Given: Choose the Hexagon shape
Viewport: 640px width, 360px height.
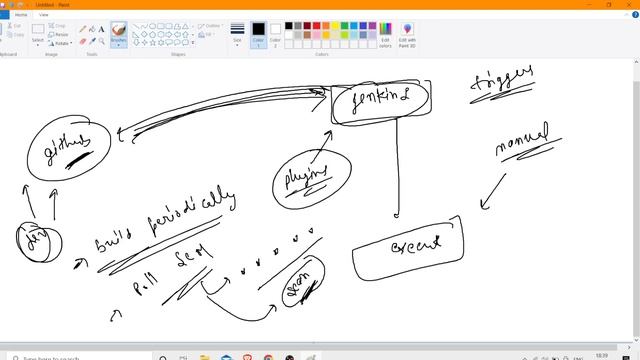Looking at the screenshot, I should 160,34.
